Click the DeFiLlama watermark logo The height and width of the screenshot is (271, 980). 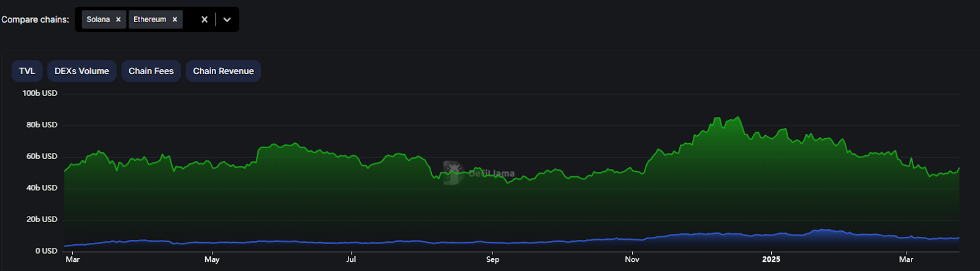(x=453, y=173)
